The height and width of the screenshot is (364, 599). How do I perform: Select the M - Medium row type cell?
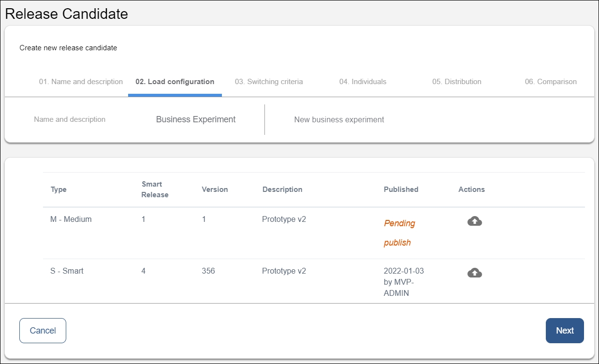(x=71, y=219)
